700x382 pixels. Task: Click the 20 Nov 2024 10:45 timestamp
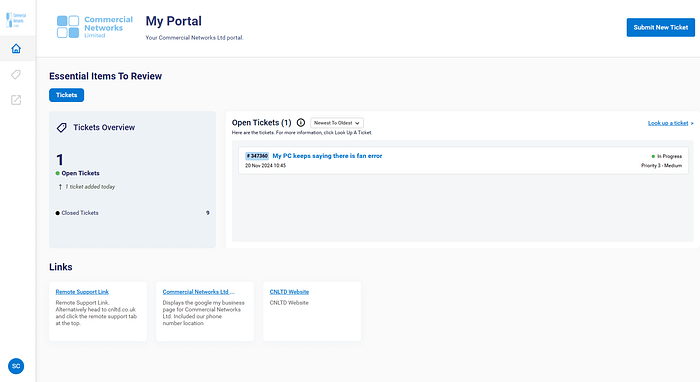click(266, 166)
